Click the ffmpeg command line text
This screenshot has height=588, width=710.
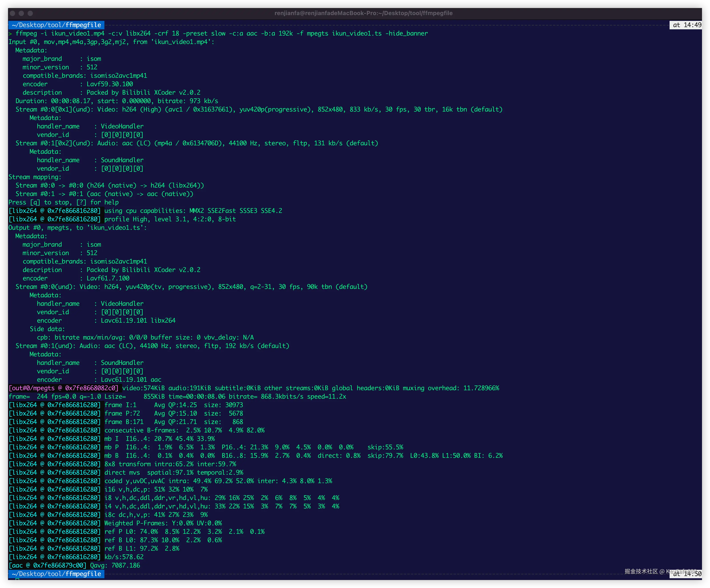221,34
